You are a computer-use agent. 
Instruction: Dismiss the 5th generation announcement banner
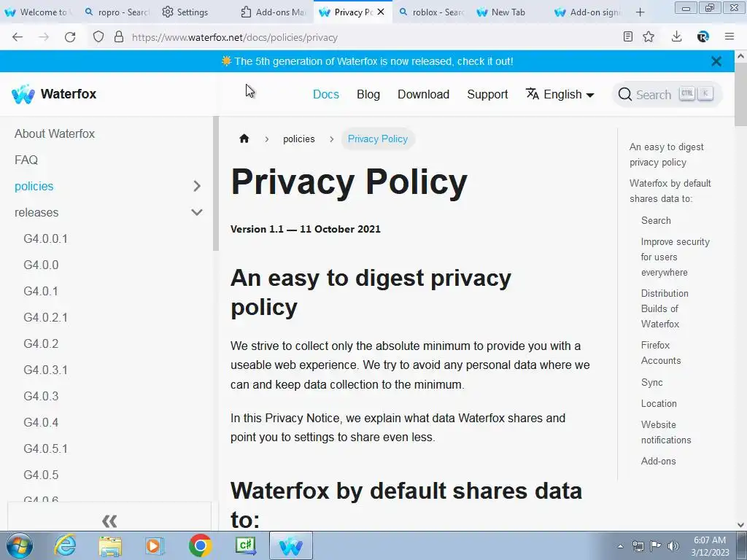[x=716, y=61]
